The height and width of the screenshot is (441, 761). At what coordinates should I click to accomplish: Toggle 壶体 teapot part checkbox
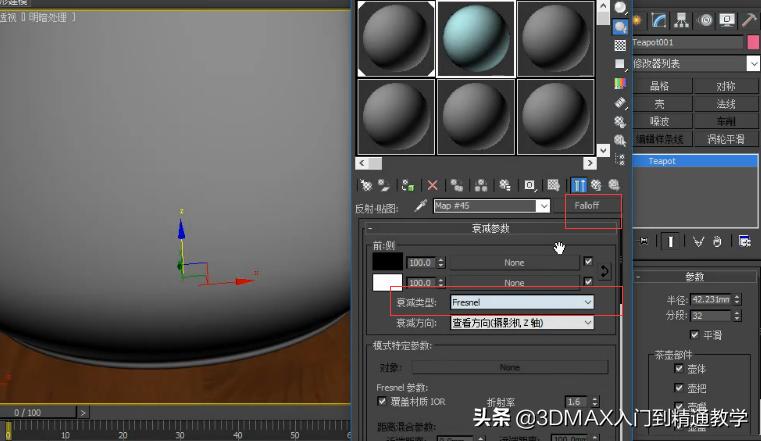[x=679, y=368]
